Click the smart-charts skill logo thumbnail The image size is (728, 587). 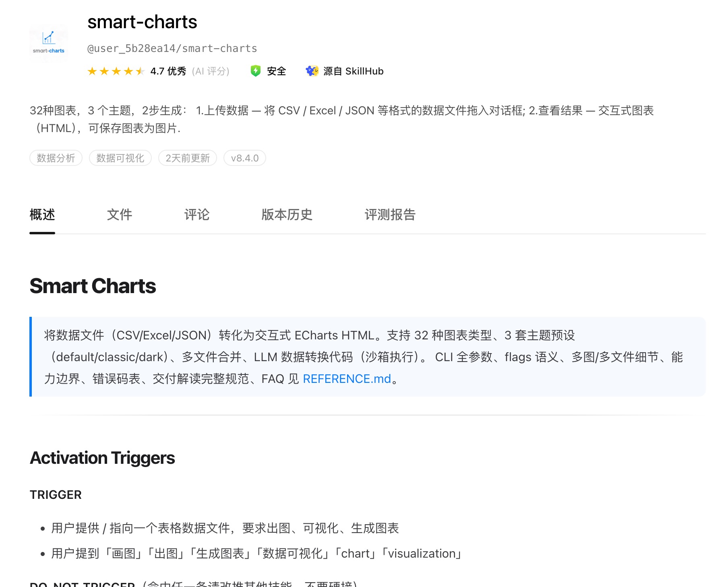(x=49, y=43)
